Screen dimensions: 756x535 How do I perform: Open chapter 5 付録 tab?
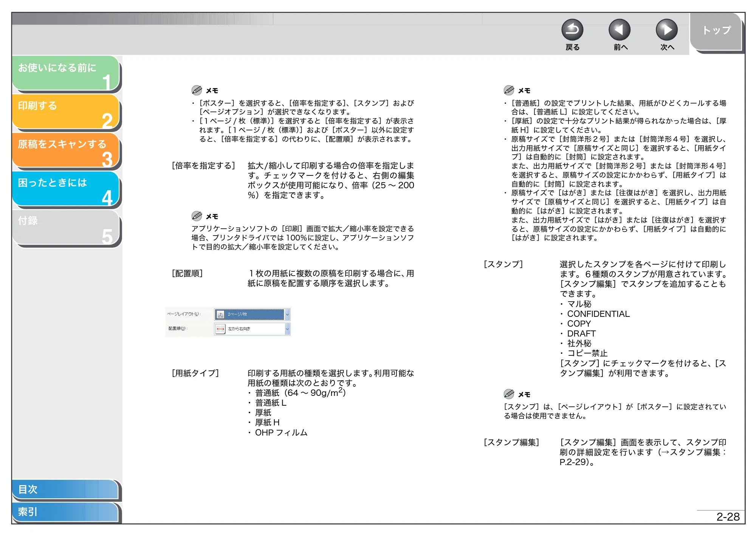pos(66,228)
